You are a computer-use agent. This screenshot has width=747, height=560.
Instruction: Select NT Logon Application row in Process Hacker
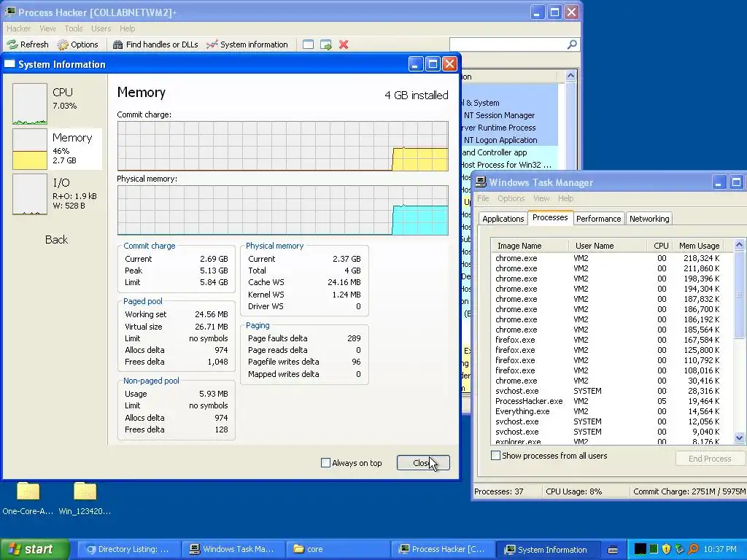point(509,140)
